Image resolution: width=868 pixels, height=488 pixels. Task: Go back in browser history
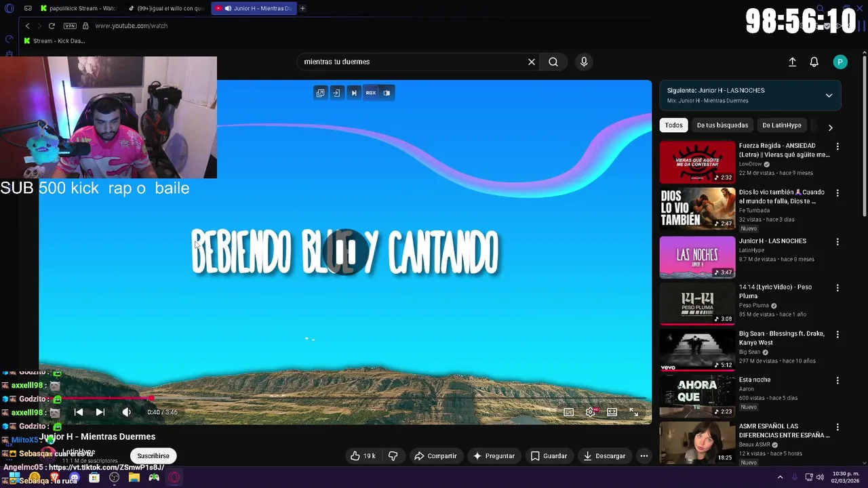point(27,26)
